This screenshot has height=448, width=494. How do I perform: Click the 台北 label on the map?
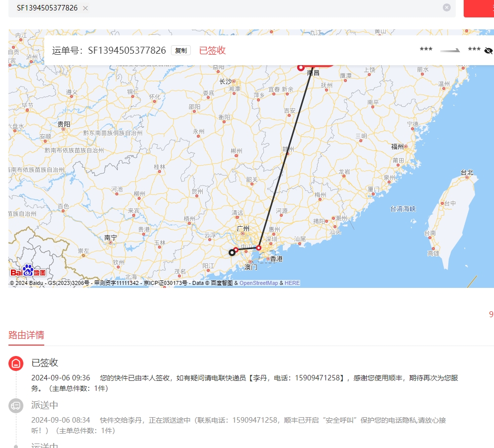pyautogui.click(x=467, y=172)
